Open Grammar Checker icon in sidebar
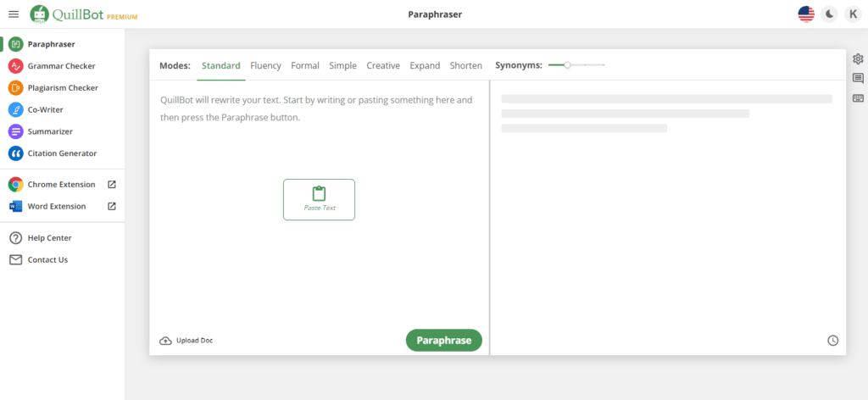868x400 pixels. tap(15, 66)
